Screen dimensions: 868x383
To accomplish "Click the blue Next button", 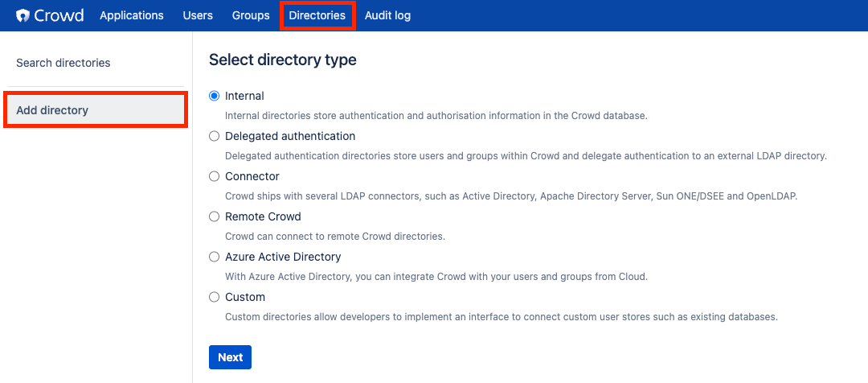I will (231, 357).
